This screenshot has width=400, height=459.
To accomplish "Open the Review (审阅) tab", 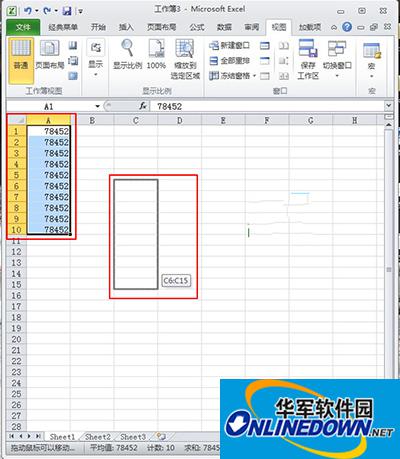I will pos(251,27).
